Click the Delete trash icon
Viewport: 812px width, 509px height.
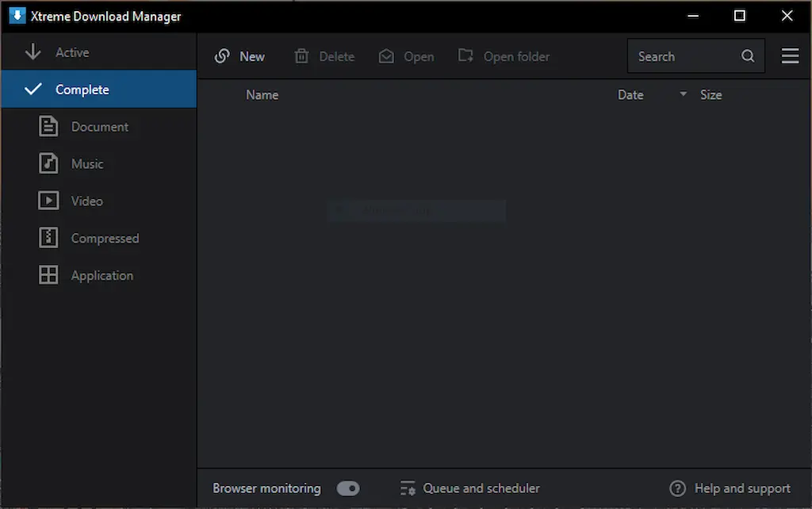click(301, 56)
